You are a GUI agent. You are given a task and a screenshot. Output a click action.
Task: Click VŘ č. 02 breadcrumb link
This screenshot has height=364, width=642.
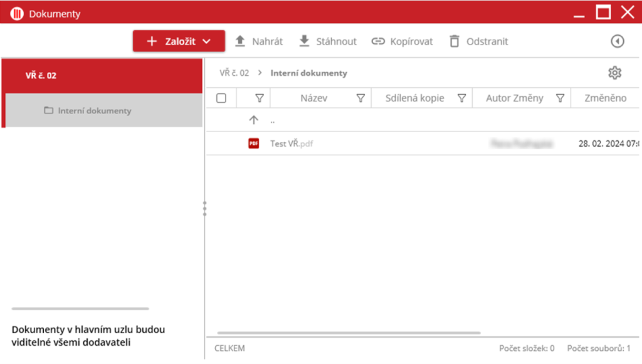[234, 73]
